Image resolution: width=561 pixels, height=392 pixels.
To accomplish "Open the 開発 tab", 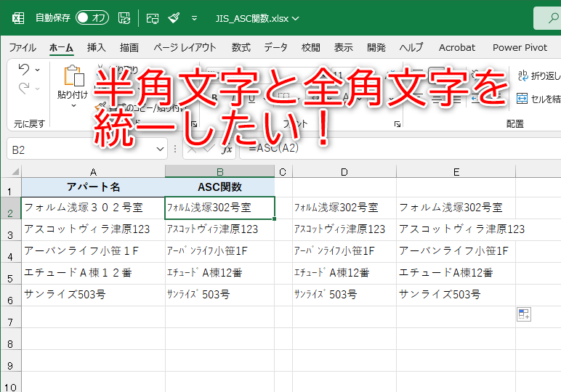I will coord(376,47).
